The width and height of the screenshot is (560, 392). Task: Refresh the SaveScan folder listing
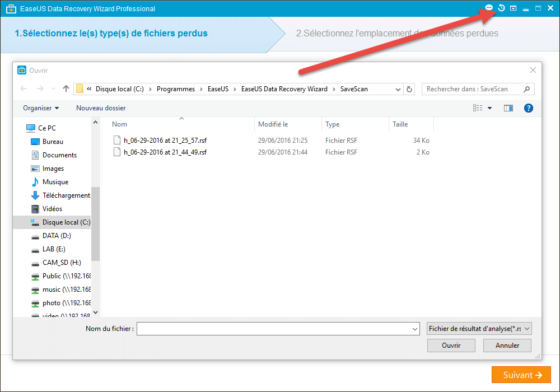409,89
